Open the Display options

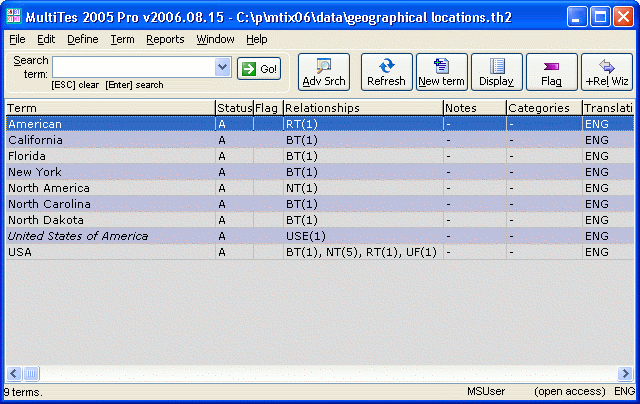(497, 72)
